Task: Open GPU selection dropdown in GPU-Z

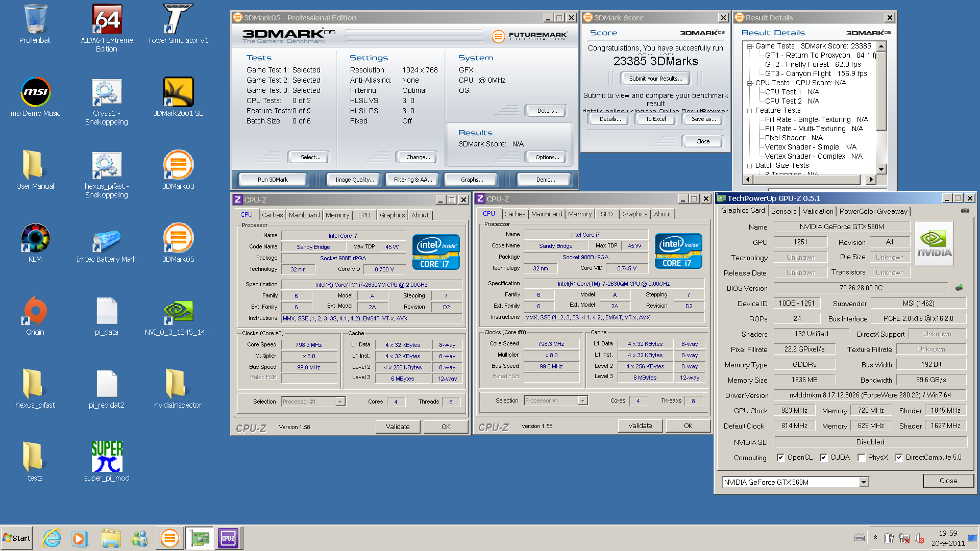Action: pyautogui.click(x=864, y=482)
